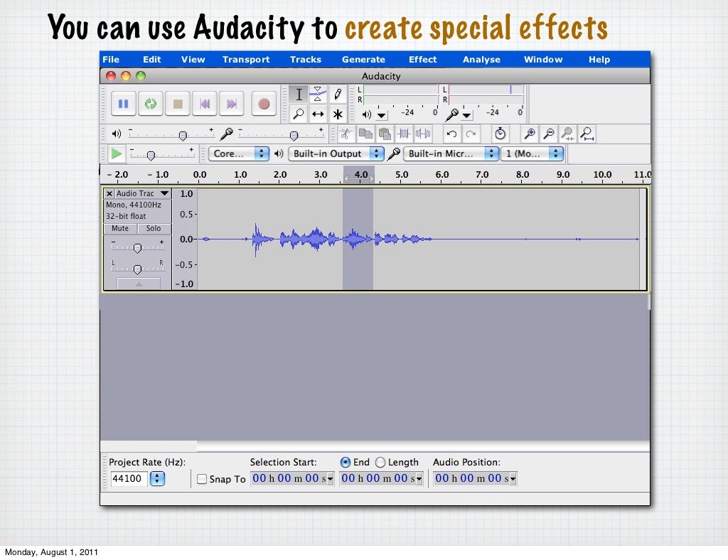Viewport: 728px width, 560px height.
Task: Open the Window menu
Action: pos(543,60)
